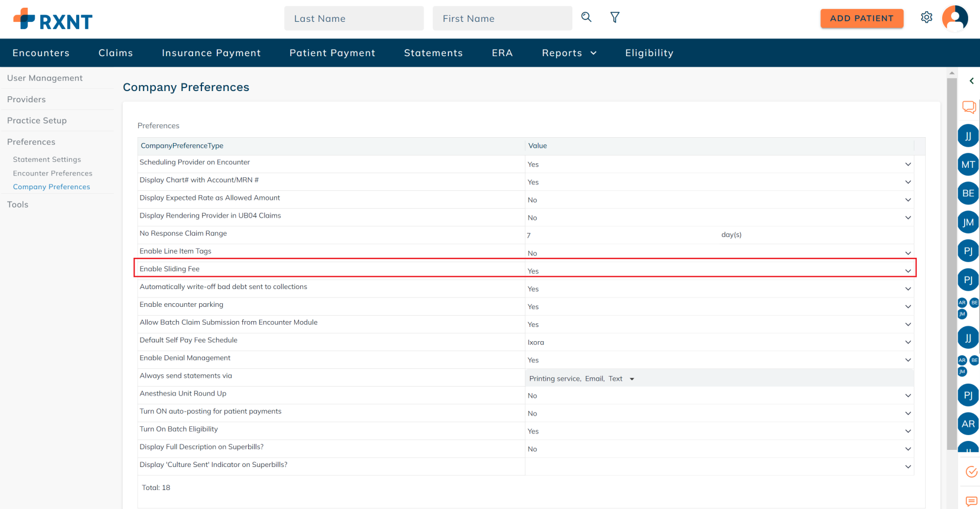Open the chat bubbles icon in right sidebar
This screenshot has width=980, height=509.
click(x=969, y=107)
